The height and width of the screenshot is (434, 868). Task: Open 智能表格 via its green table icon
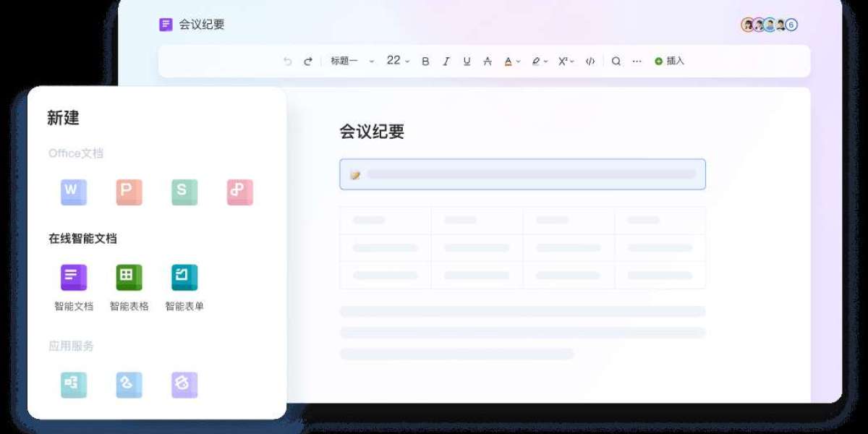[x=129, y=276]
